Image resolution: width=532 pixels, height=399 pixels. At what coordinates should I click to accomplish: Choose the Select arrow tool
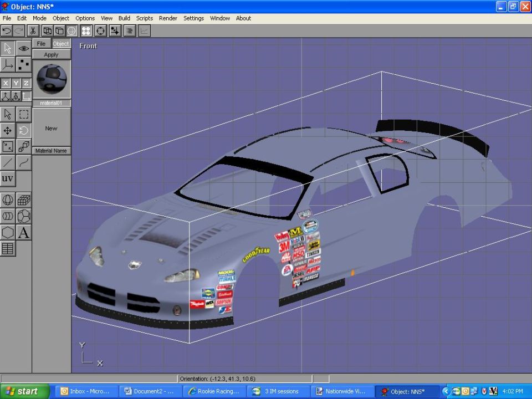8,114
